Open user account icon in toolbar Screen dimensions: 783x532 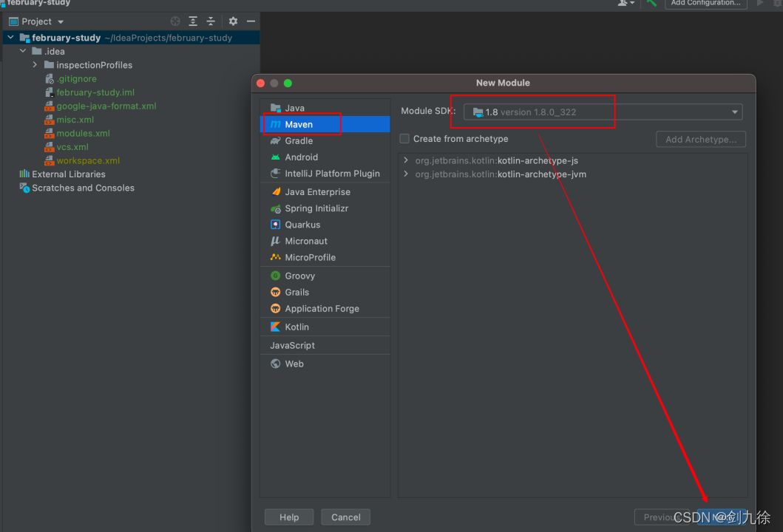626,3
